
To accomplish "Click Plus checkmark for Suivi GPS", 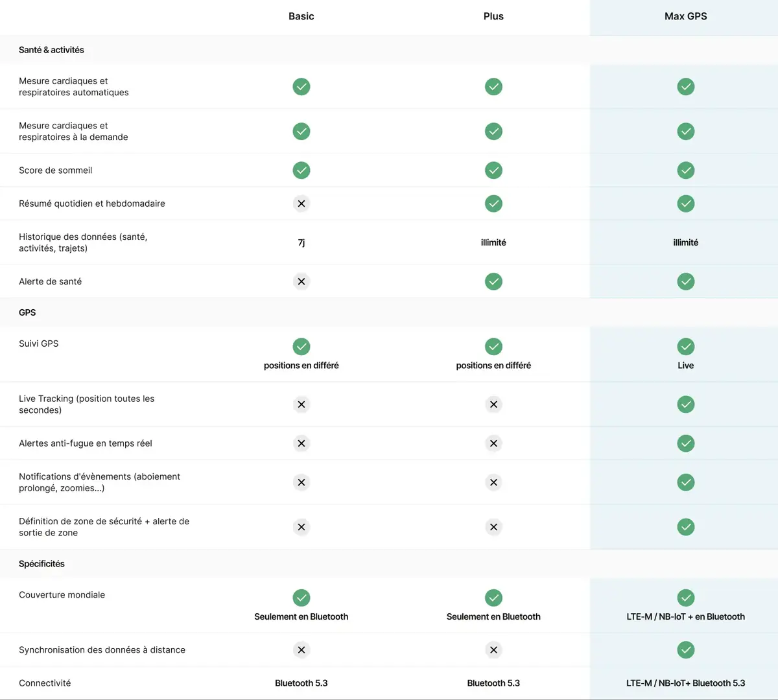I will pos(493,346).
